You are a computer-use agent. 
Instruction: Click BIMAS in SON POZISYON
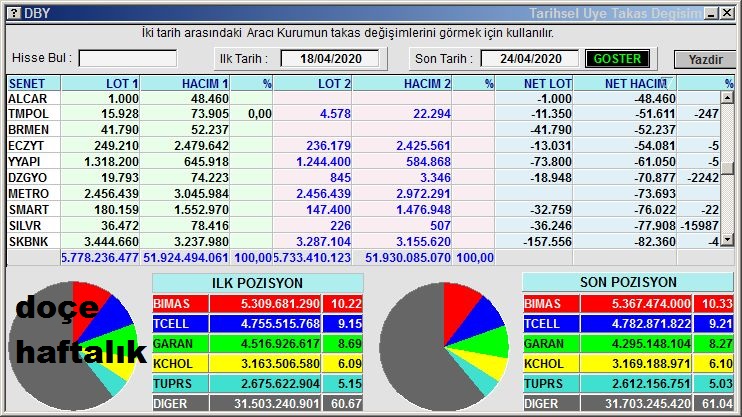551,304
